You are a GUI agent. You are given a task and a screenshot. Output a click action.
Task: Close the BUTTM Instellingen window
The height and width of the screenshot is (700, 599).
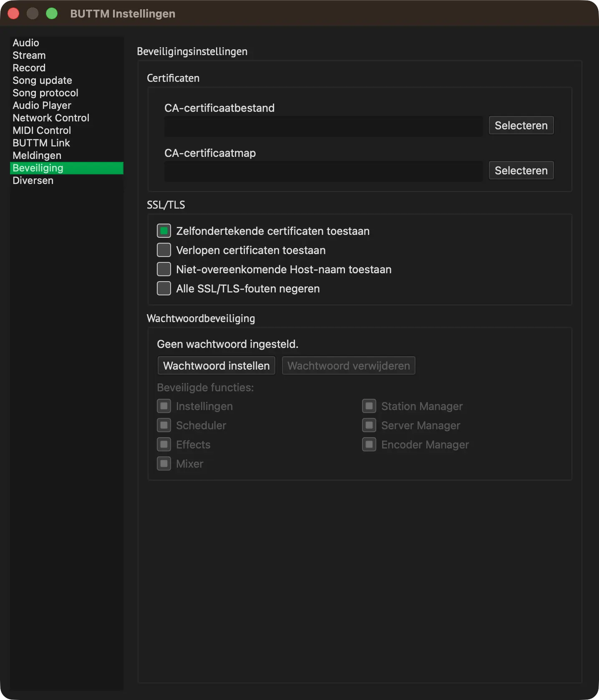[13, 14]
